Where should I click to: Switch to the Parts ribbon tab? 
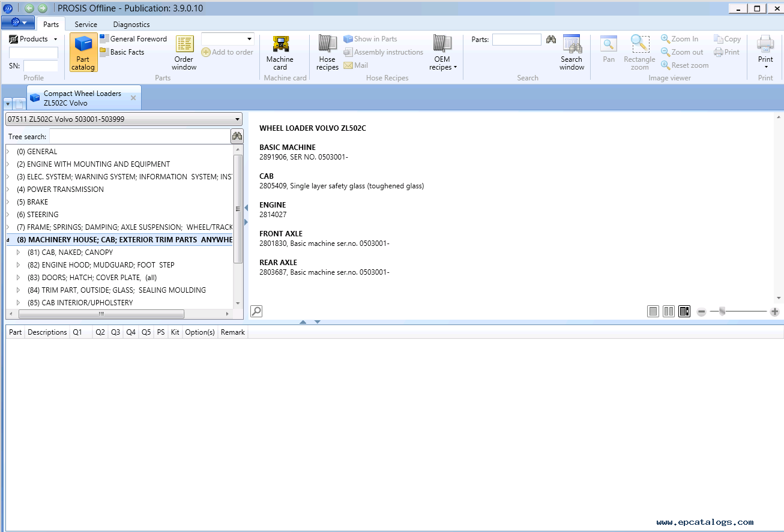51,25
